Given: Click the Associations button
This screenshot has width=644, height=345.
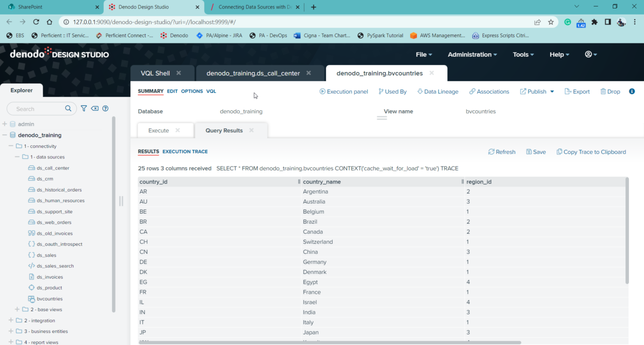Looking at the screenshot, I should pos(489,92).
